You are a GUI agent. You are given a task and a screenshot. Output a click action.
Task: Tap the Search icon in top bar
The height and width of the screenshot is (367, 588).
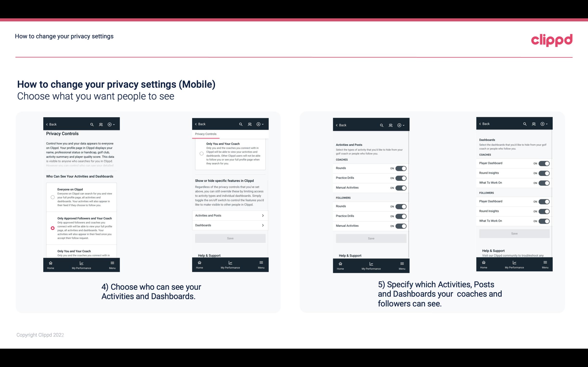(92, 124)
